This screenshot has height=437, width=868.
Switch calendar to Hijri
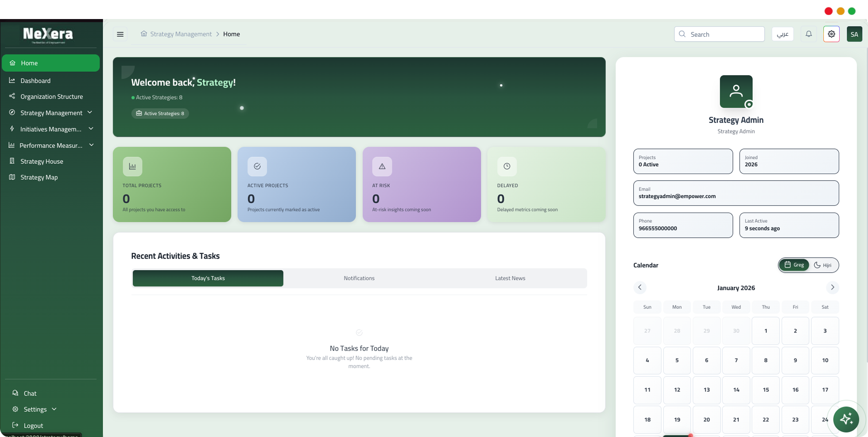823,265
